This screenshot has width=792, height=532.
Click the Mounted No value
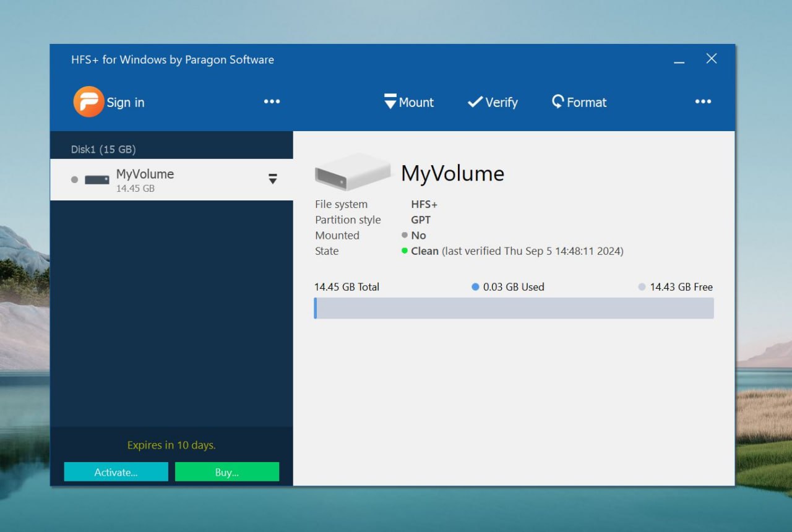pos(418,235)
